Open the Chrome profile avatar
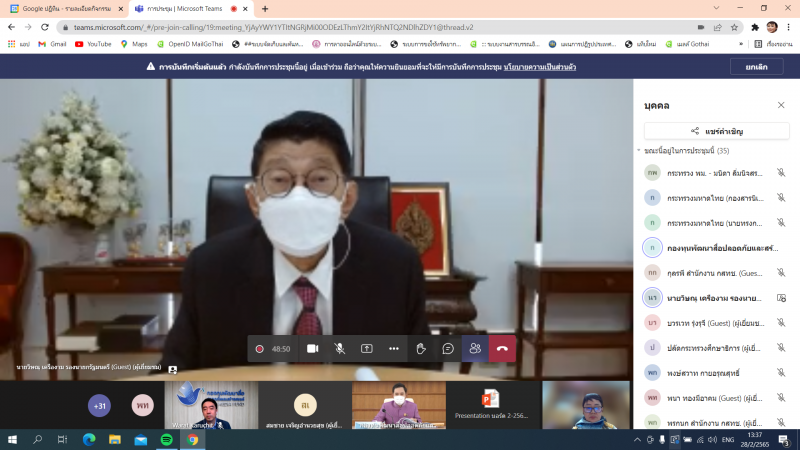 point(772,27)
